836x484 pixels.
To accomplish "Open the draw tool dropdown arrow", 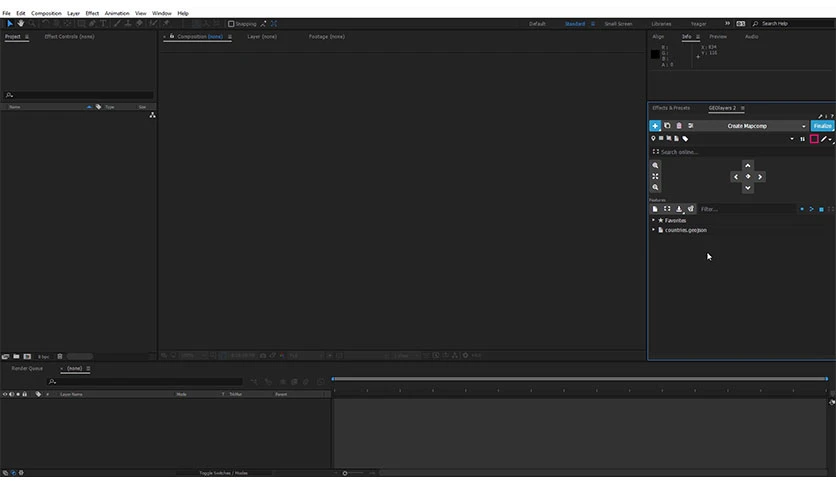I will click(830, 139).
